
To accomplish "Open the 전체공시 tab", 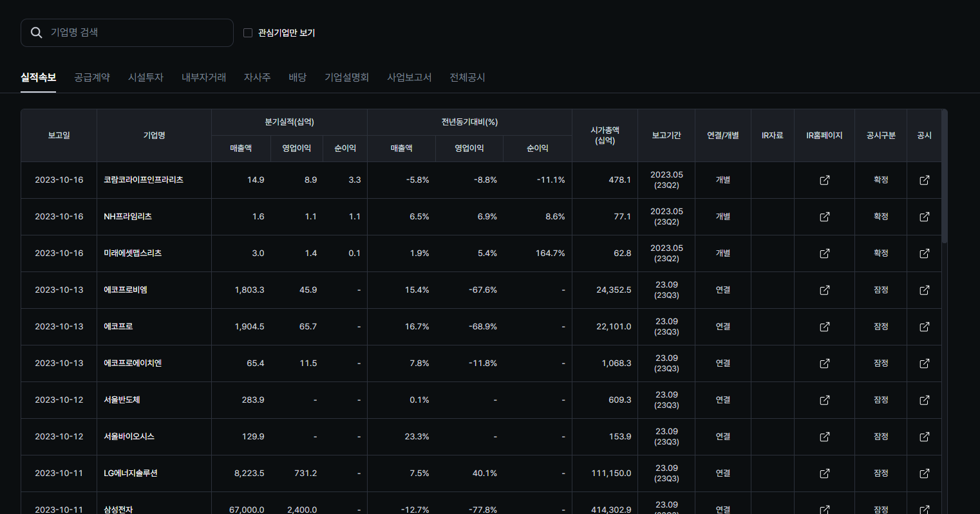I will [x=467, y=77].
